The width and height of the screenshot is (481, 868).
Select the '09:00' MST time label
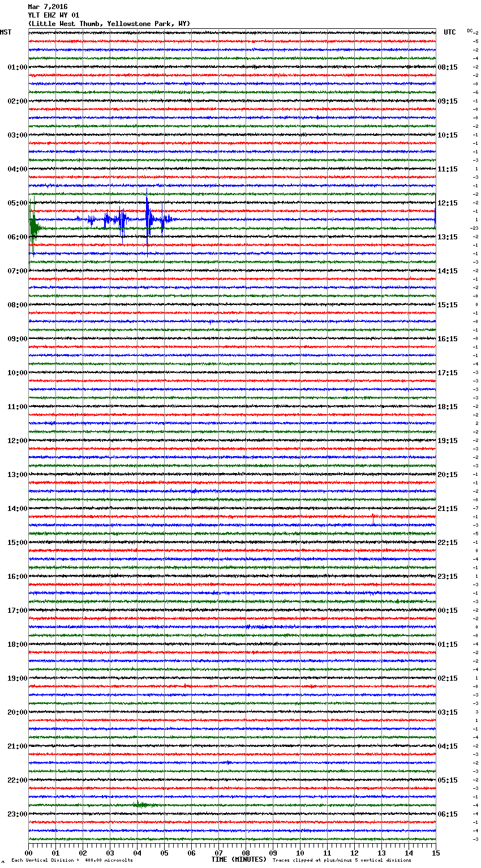(x=17, y=339)
